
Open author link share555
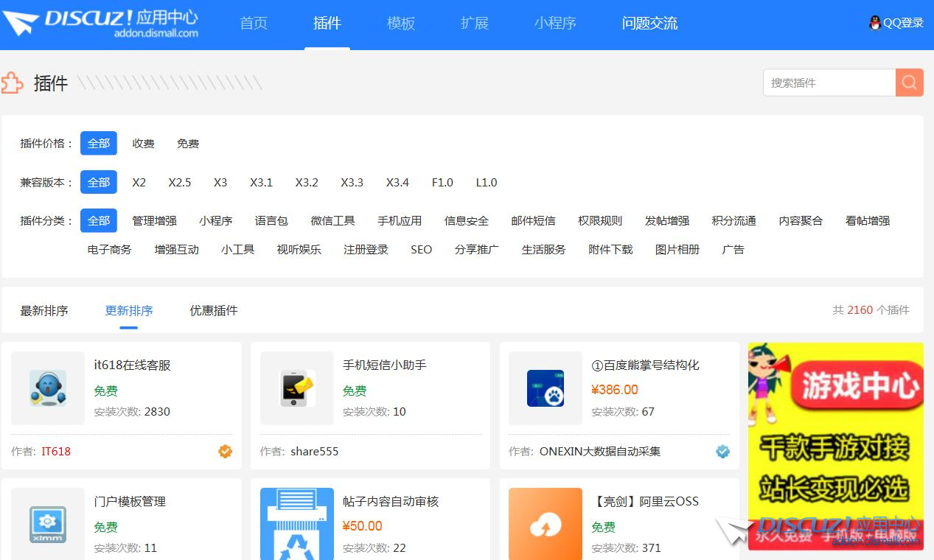[315, 451]
